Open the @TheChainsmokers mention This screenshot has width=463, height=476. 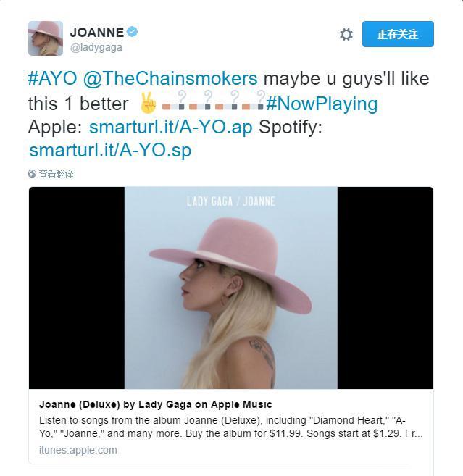point(170,79)
